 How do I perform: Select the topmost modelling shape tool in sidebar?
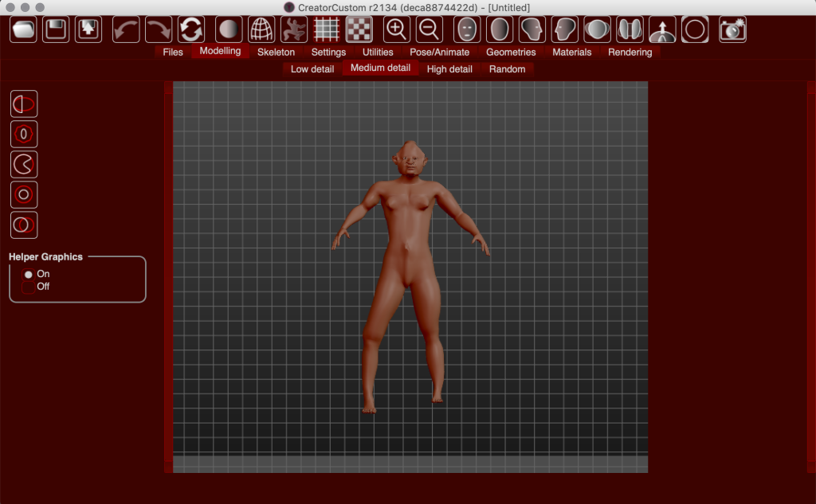coord(23,103)
